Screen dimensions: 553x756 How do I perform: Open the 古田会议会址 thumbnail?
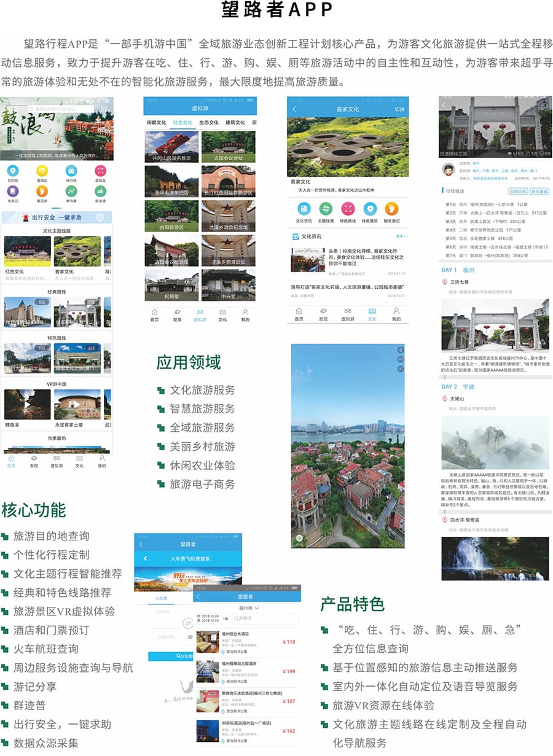pos(228,146)
